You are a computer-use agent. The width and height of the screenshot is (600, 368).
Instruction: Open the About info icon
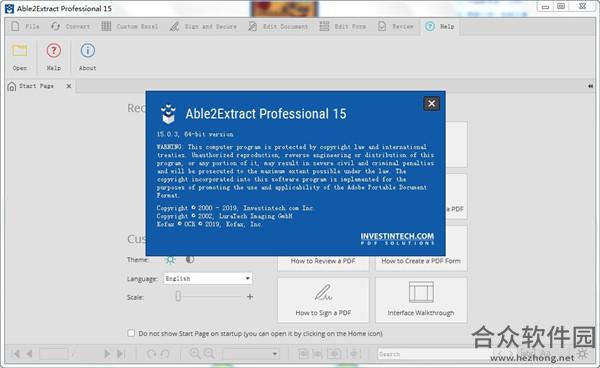coord(88,50)
